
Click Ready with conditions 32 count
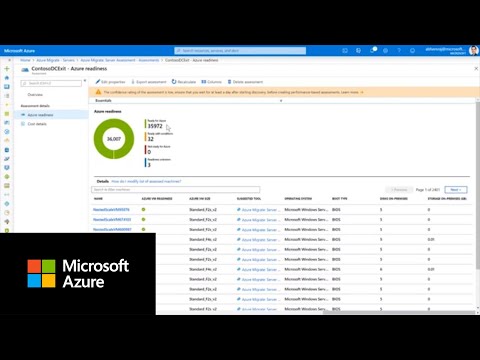pos(151,139)
